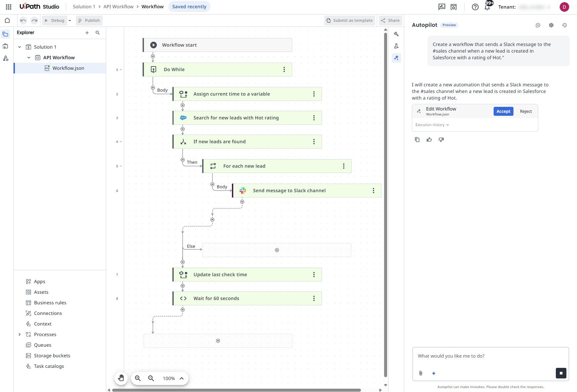This screenshot has height=392, width=577.
Task: Open the test flask icon
Action: (396, 46)
